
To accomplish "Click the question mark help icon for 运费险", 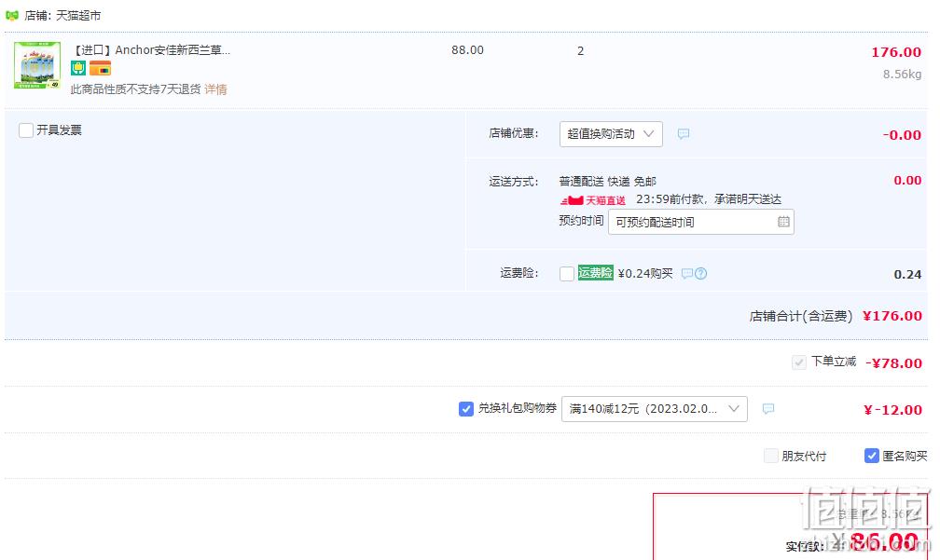I will pyautogui.click(x=701, y=274).
